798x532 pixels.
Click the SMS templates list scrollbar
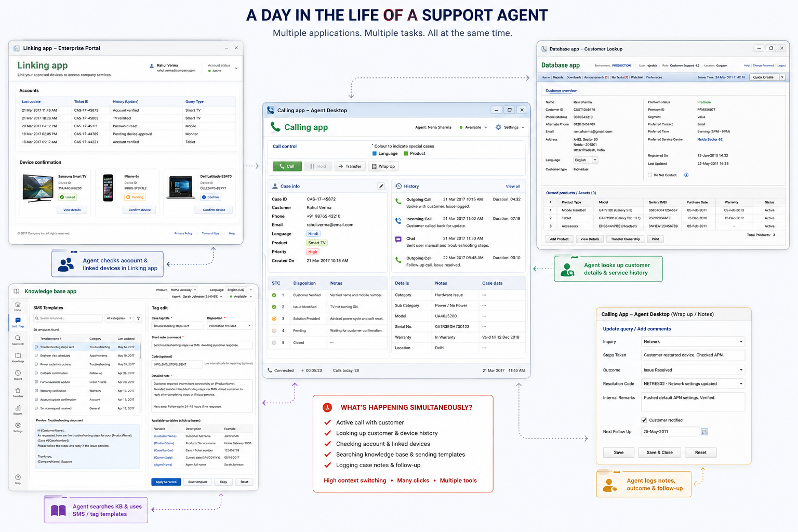coord(141,351)
